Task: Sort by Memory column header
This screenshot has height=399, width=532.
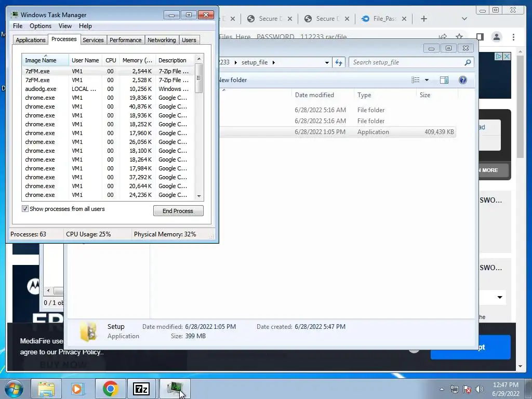Action: [137, 60]
